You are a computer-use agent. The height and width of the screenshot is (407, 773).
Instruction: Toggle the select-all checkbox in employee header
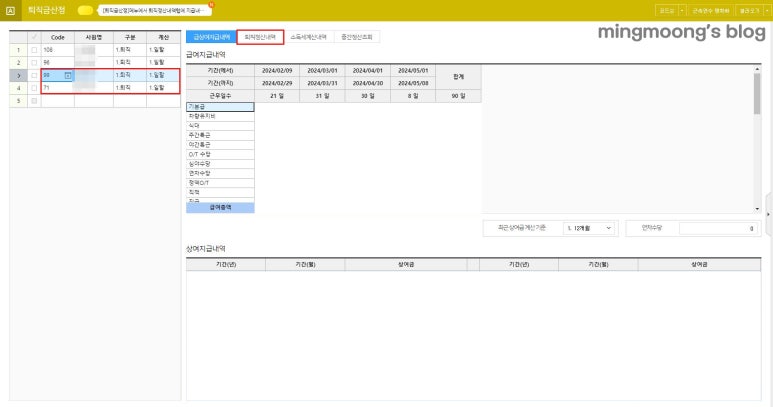pos(34,37)
